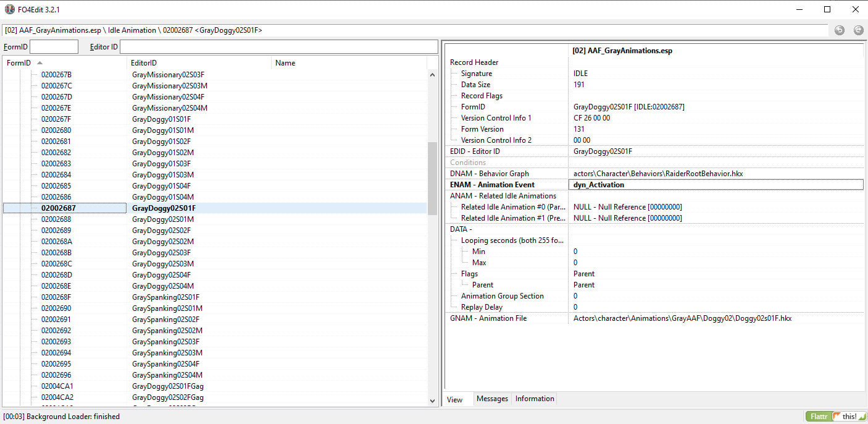Go back using the navigation back arrow
This screenshot has height=424, width=868.
[x=839, y=30]
